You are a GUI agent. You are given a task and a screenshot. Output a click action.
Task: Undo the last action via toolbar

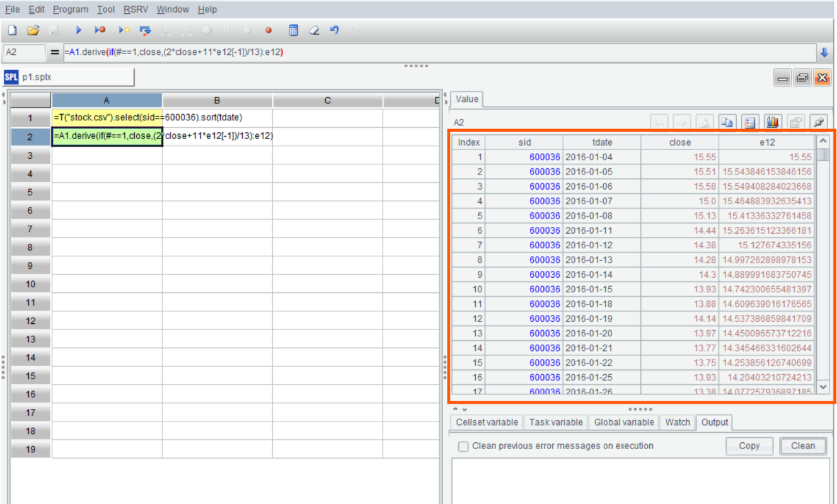[x=335, y=30]
